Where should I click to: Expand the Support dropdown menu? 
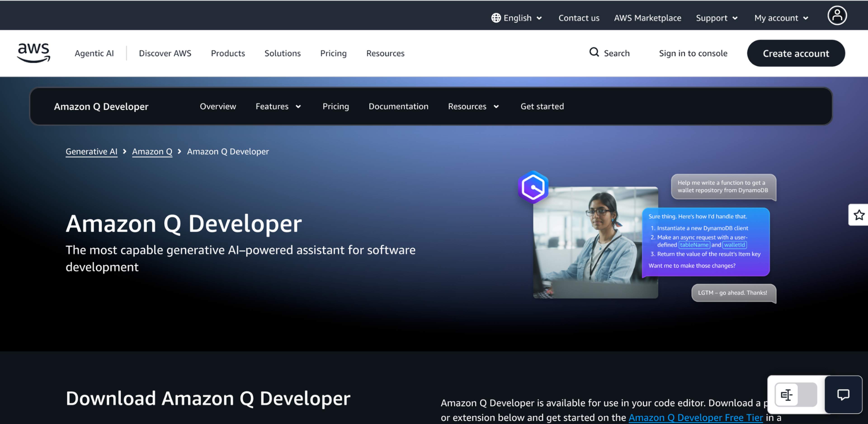point(717,18)
